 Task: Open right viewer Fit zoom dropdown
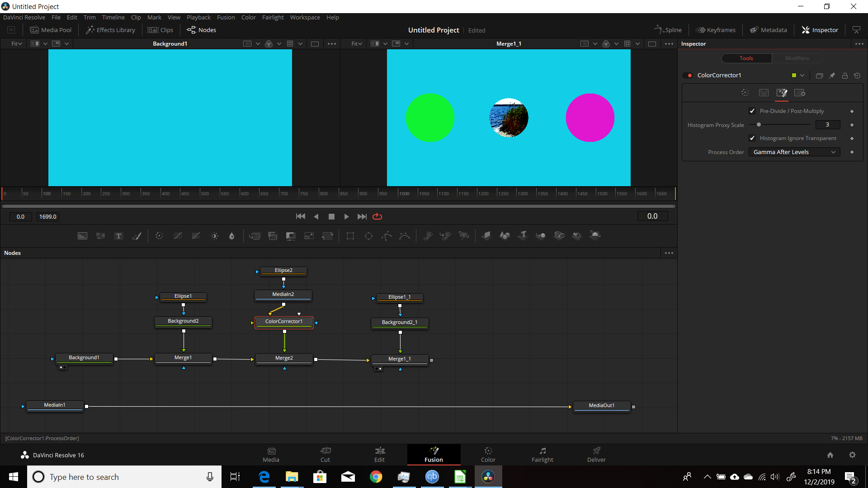pyautogui.click(x=357, y=44)
